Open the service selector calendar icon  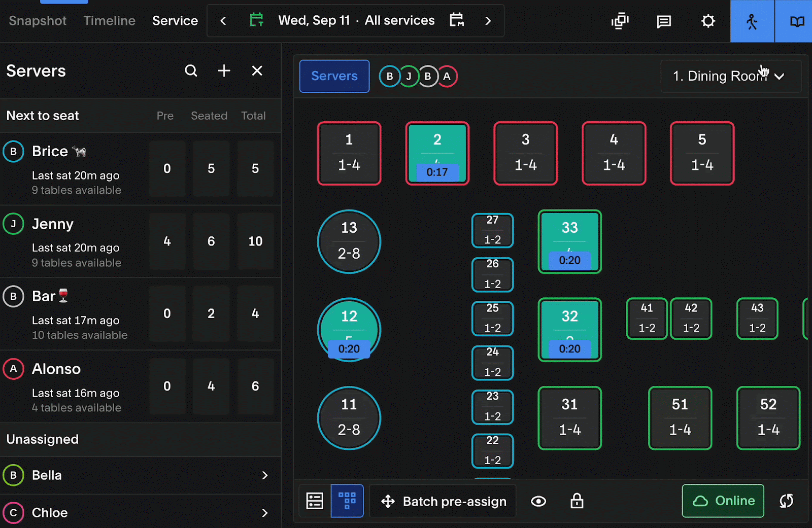click(457, 20)
